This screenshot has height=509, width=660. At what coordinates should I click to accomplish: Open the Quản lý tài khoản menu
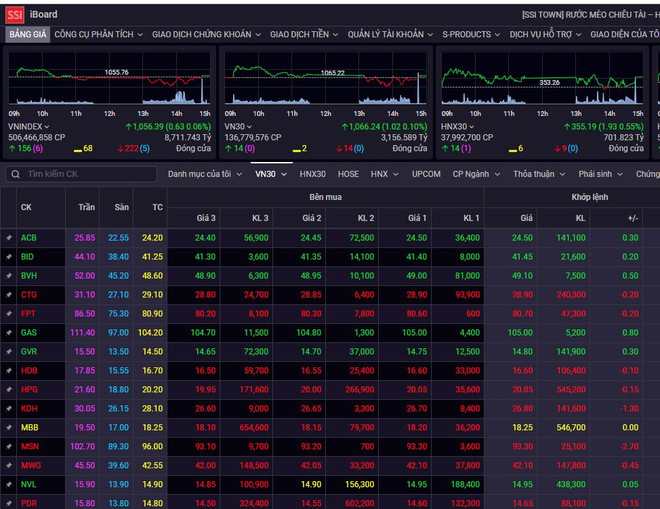point(390,34)
